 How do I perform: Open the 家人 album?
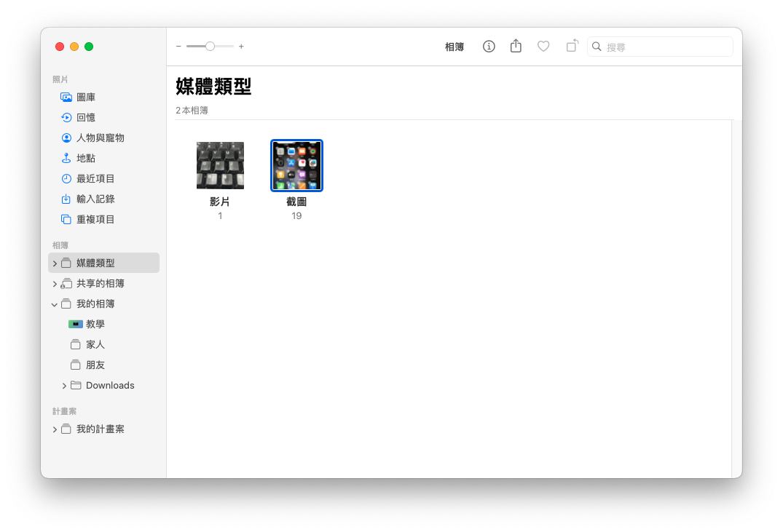(x=103, y=345)
